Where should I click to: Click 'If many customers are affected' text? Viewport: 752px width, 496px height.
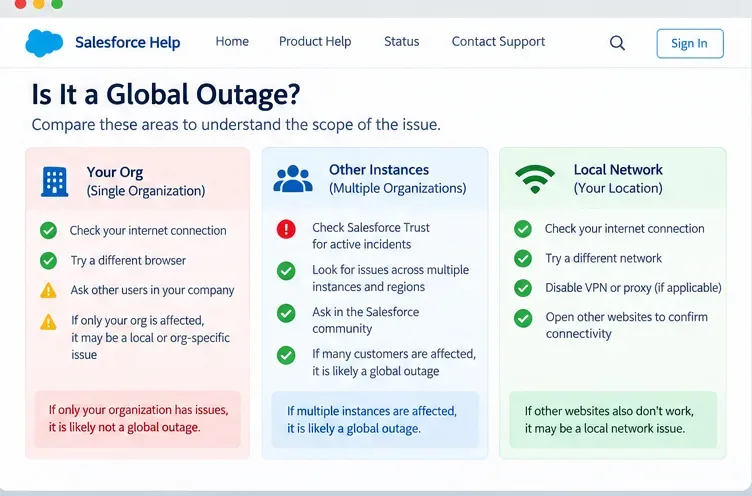(394, 363)
